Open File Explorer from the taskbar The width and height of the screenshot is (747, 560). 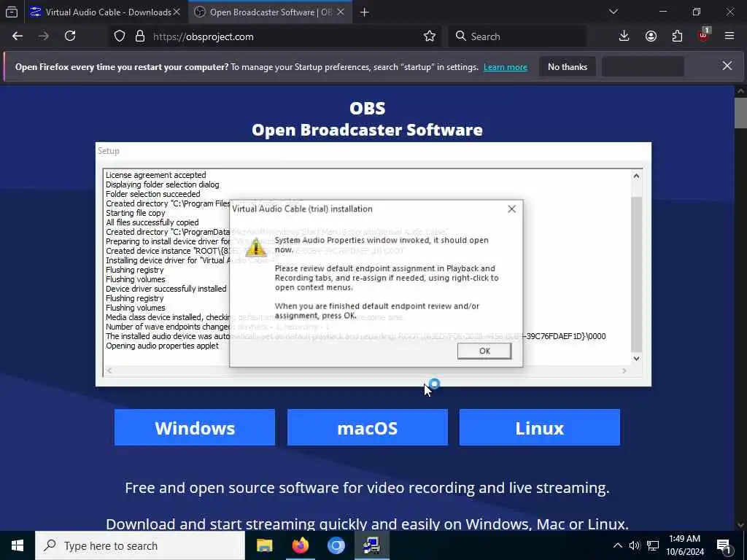tap(264, 545)
